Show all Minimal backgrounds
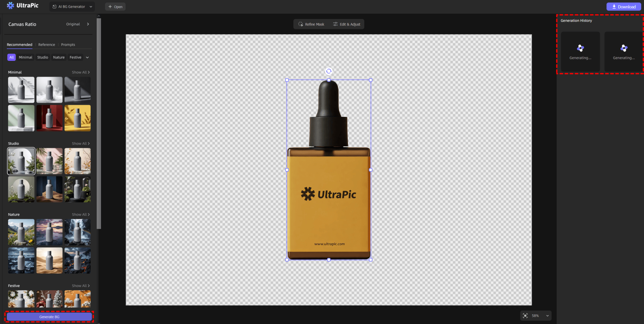This screenshot has width=644, height=324. coord(81,72)
